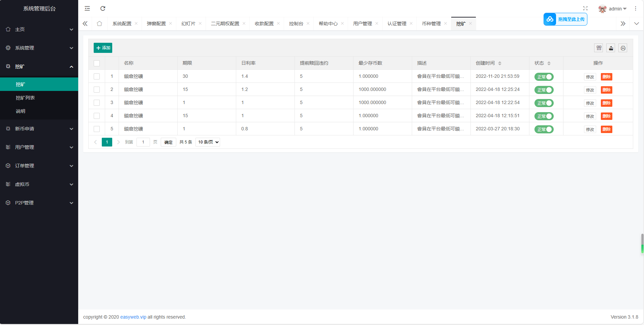Toggle 正常 status switch for 2022-11-20 row
Viewport: 644px width, 325px height.
[544, 77]
